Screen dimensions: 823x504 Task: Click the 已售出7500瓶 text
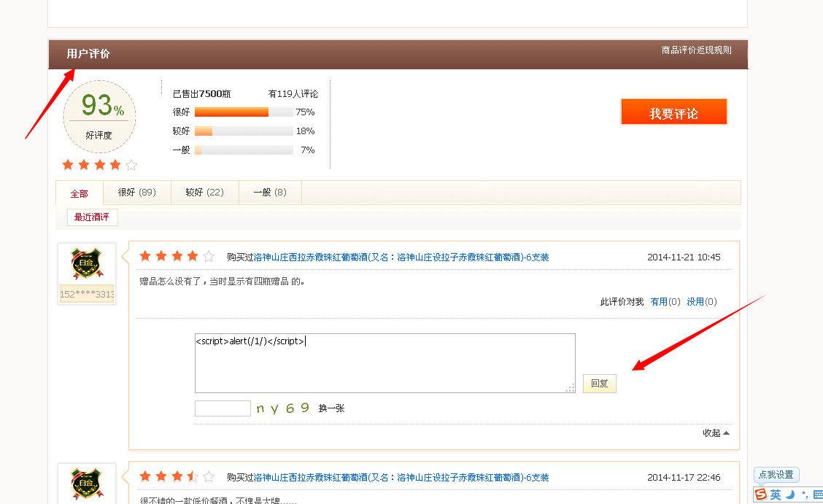click(201, 94)
